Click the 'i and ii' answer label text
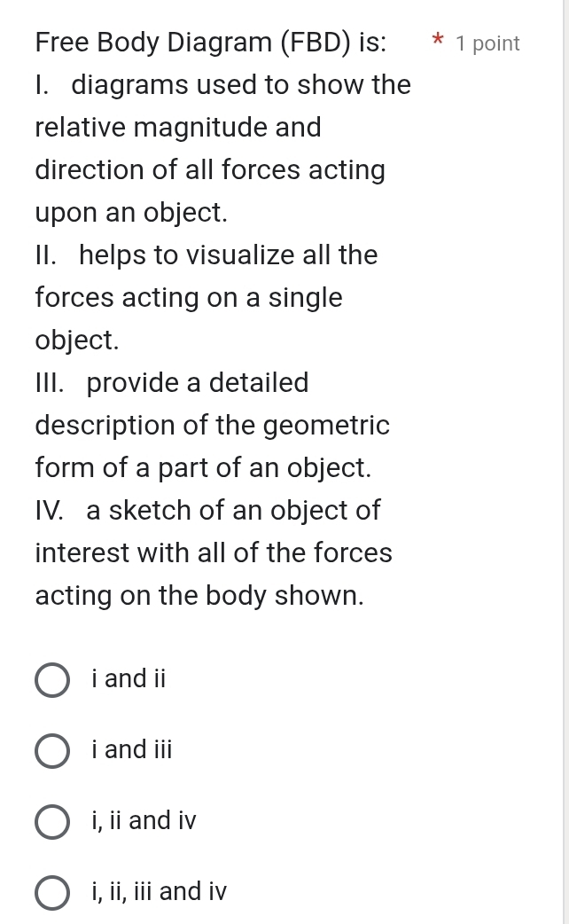The width and height of the screenshot is (569, 924). (x=129, y=679)
